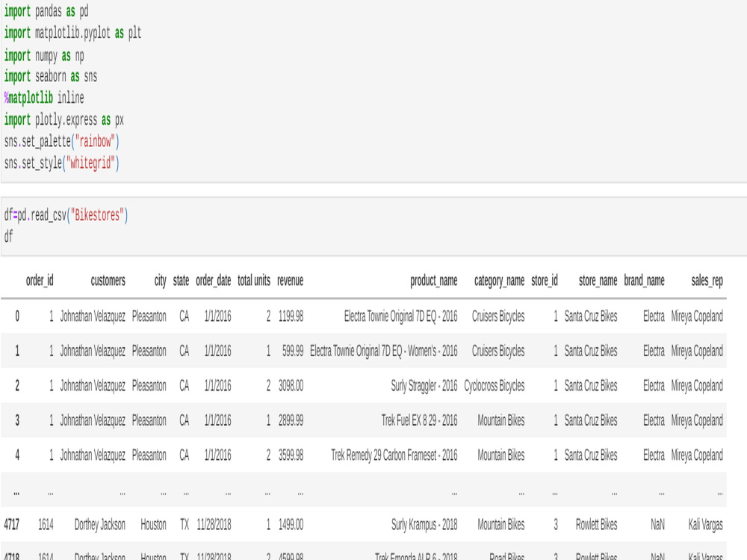Click the revenue value 3098.00
The image size is (747, 560).
click(291, 386)
